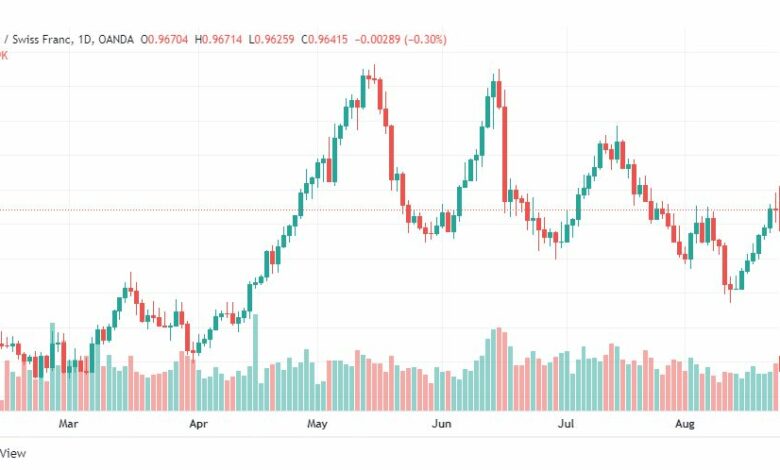
Task: Click the Aug label on the time axis
Action: click(684, 424)
